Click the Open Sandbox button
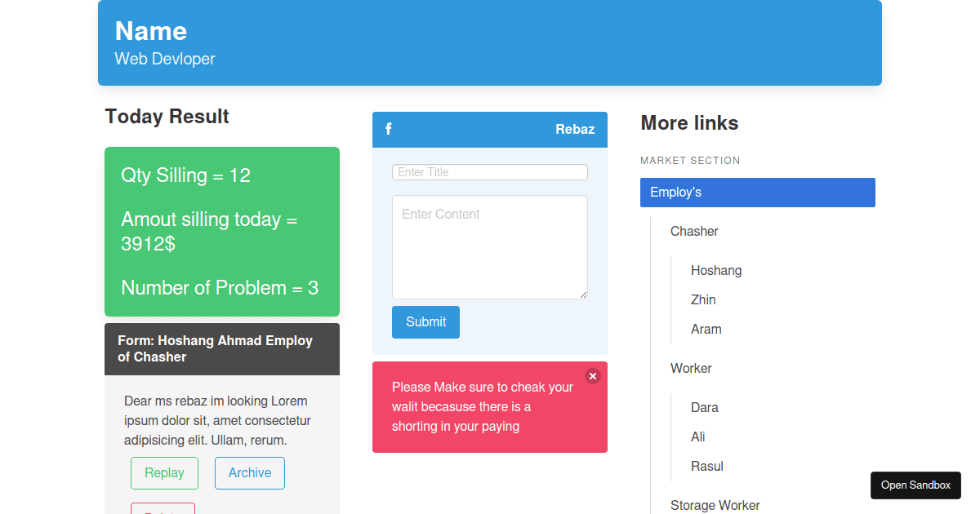 coord(915,485)
